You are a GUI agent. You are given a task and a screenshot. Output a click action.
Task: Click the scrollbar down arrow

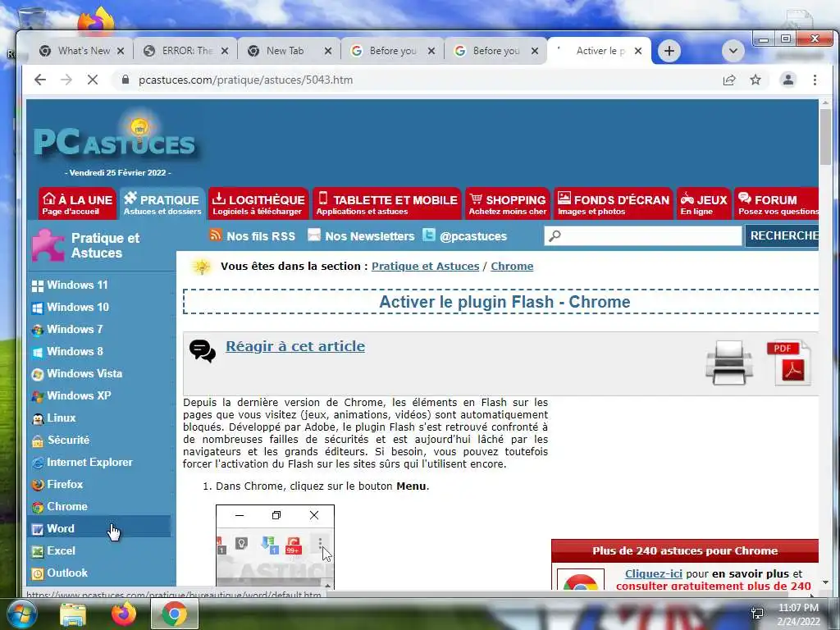coord(825,582)
